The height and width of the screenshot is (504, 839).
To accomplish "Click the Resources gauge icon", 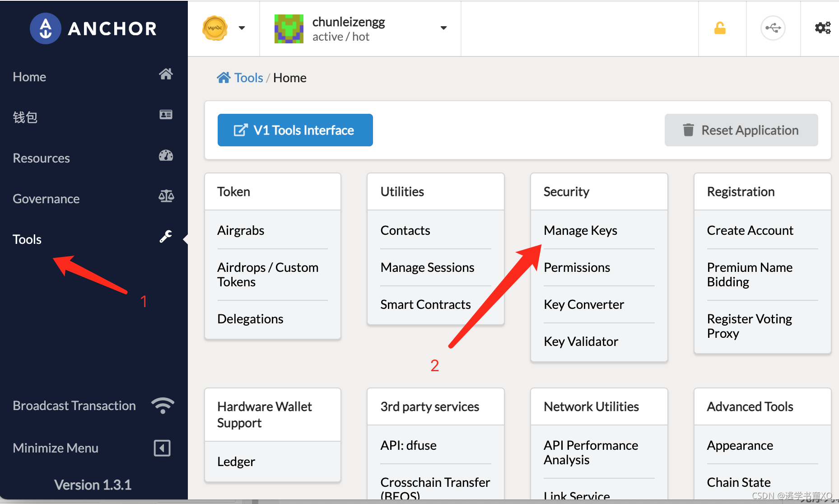I will (166, 155).
